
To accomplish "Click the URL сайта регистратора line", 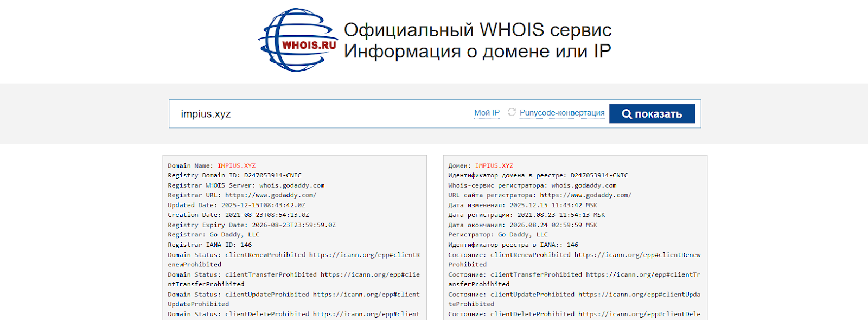I will point(540,195).
